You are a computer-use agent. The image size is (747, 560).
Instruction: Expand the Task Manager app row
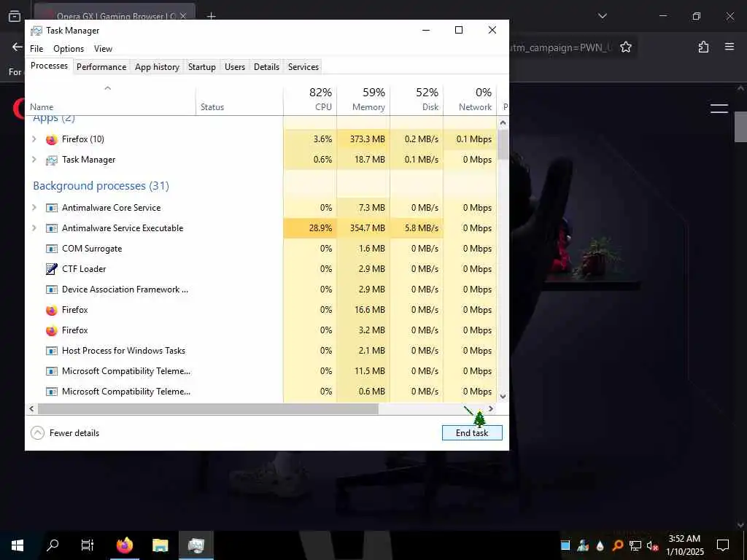(x=34, y=160)
